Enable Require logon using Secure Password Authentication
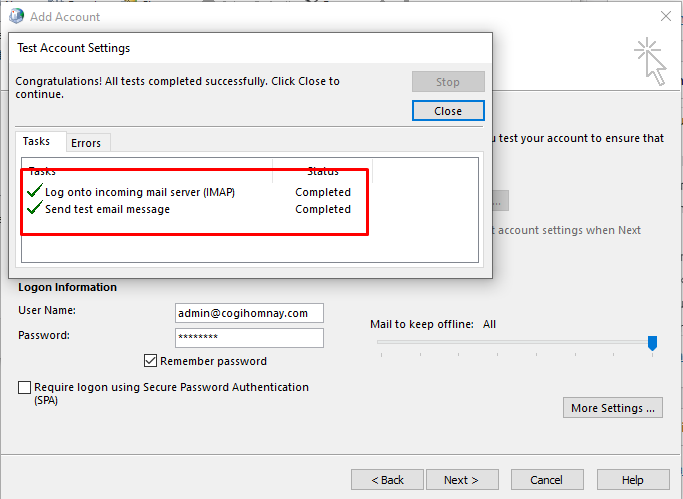 point(25,387)
